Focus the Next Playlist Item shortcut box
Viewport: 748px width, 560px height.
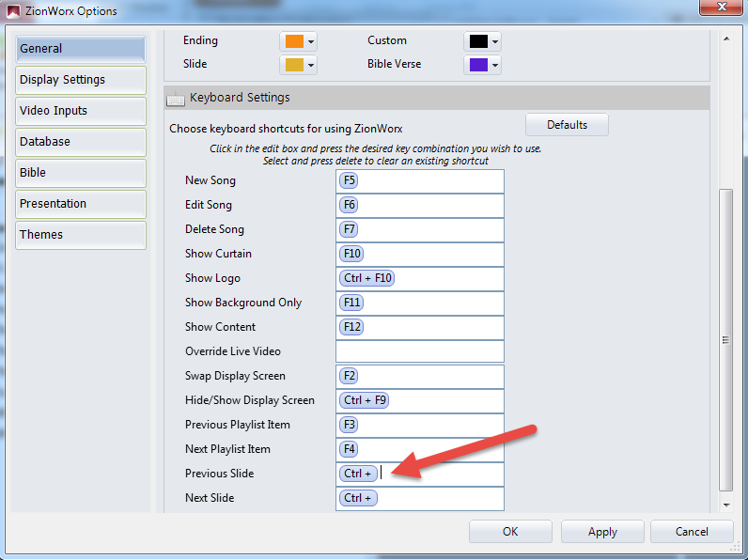tap(420, 449)
